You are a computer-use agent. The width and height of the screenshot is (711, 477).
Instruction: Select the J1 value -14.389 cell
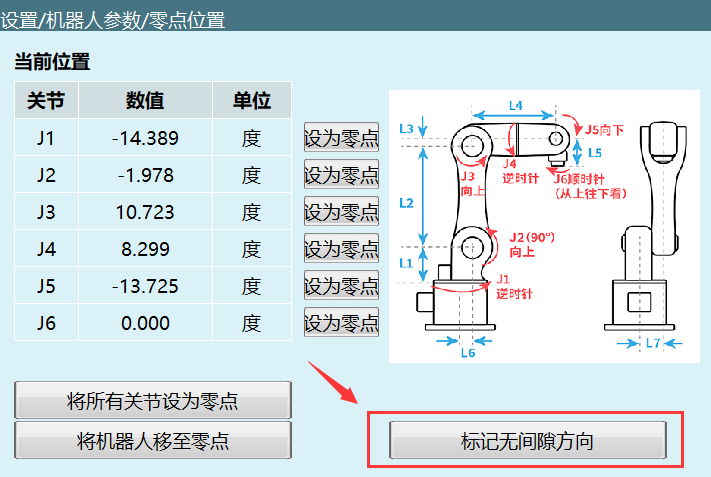click(x=145, y=138)
